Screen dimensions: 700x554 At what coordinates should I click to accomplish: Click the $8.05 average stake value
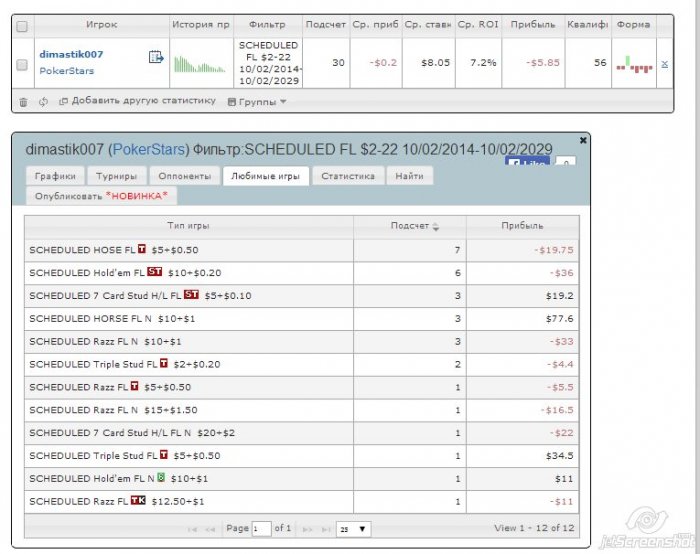coord(435,63)
